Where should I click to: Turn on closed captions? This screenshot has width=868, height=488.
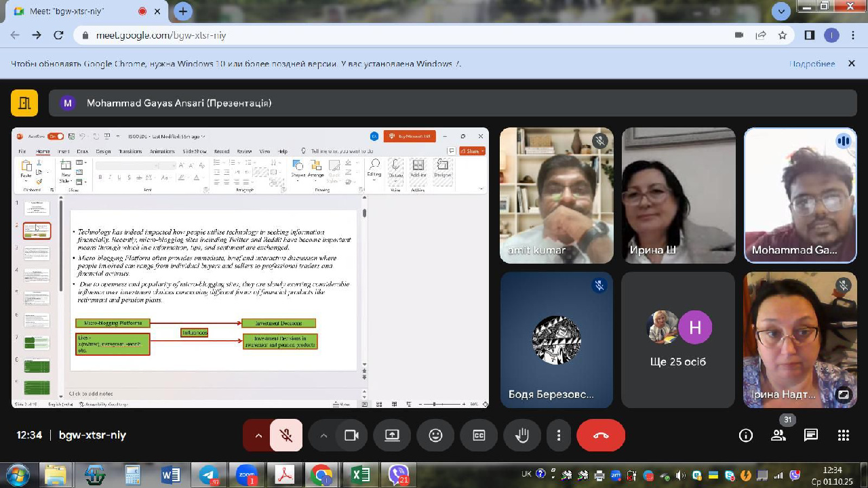tap(479, 435)
